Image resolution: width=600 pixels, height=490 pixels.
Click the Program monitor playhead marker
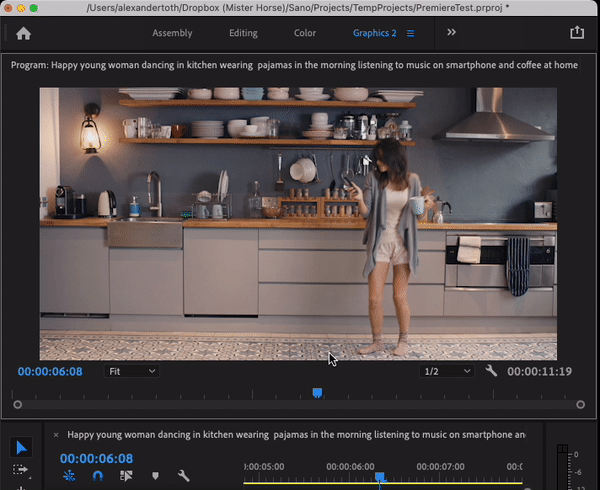(x=317, y=393)
